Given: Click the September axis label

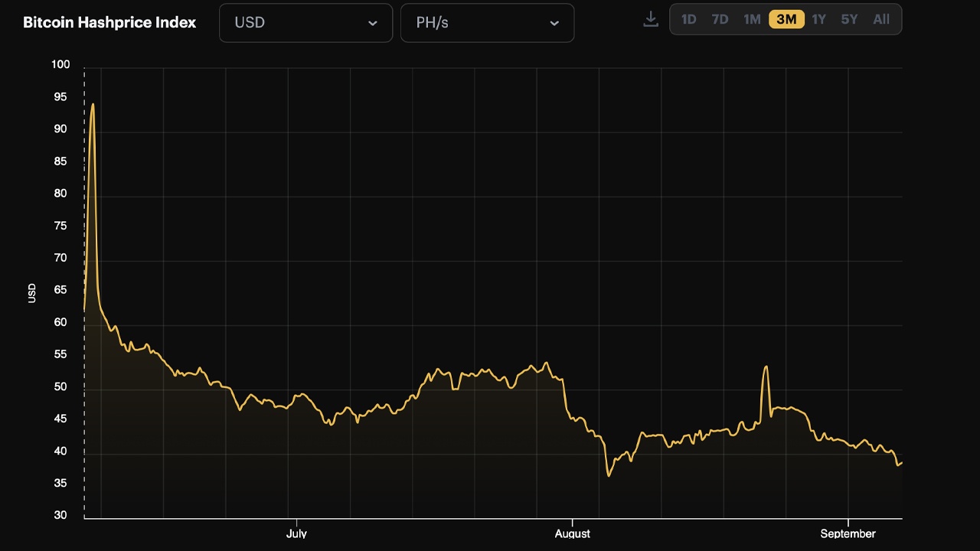Looking at the screenshot, I should pos(848,534).
